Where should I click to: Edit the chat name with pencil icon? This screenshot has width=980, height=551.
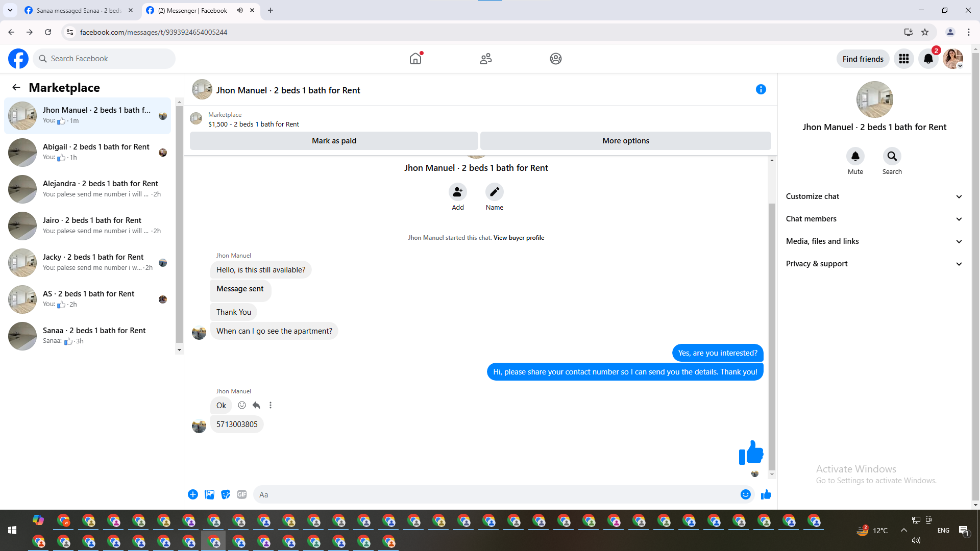495,192
